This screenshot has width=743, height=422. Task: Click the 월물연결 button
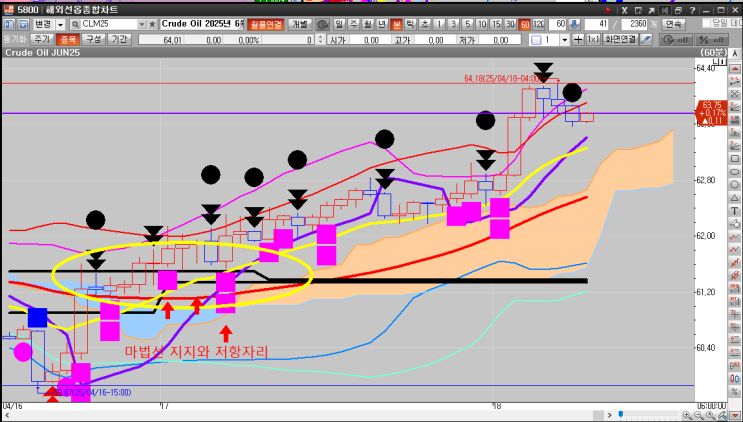point(266,24)
